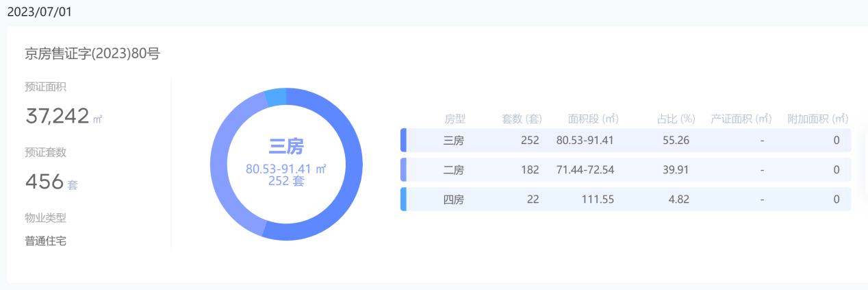Click the 套数 (套) column header
The height and width of the screenshot is (290, 868).
click(522, 119)
